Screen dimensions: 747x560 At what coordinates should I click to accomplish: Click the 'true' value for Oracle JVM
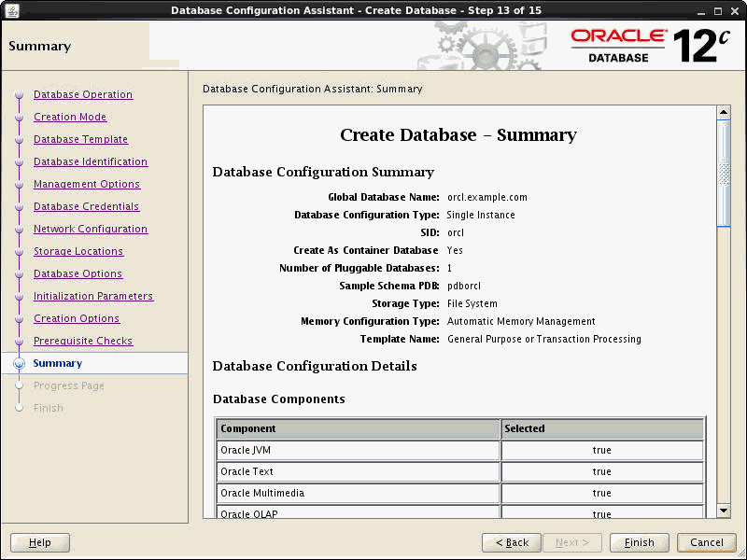point(601,450)
